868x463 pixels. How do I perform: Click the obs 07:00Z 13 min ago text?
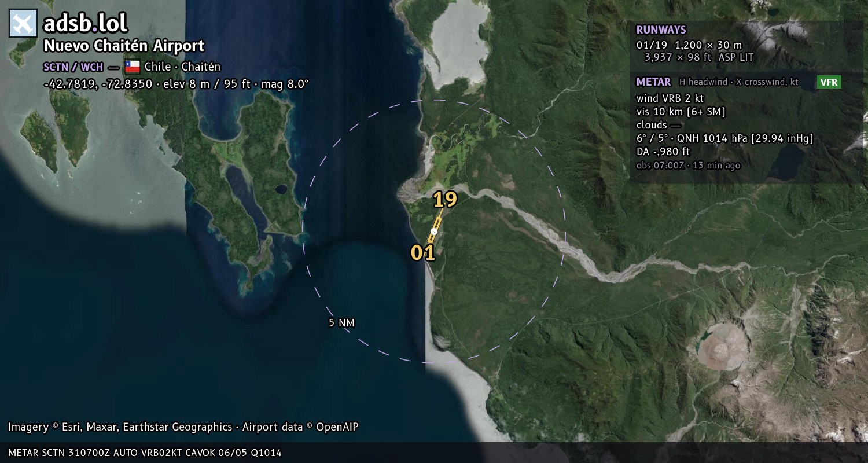(x=688, y=166)
